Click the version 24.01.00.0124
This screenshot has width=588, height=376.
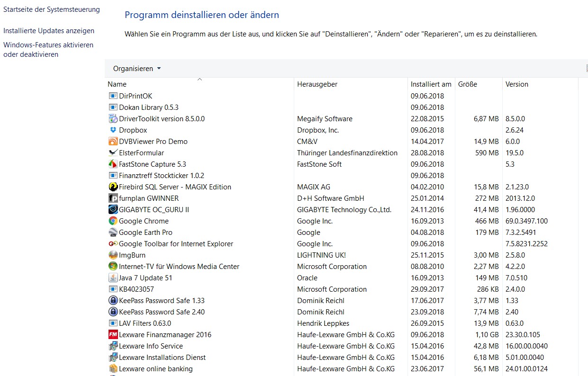point(527,369)
